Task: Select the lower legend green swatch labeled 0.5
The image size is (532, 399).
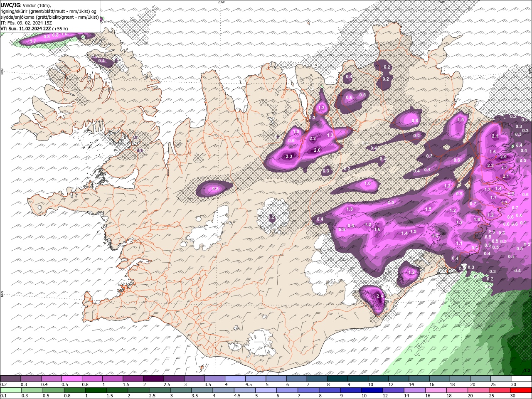Action: (x=53, y=390)
